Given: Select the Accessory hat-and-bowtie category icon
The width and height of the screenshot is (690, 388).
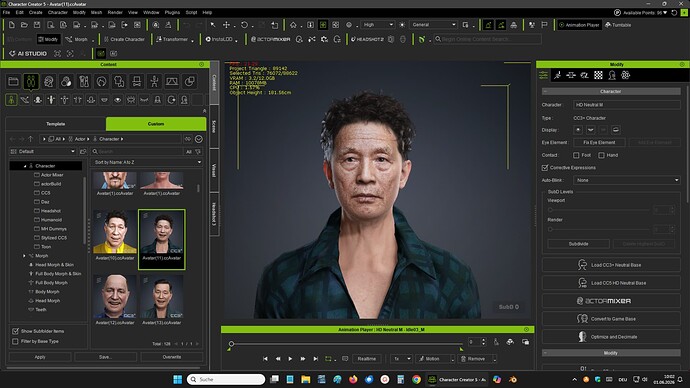Looking at the screenshot, I should (x=137, y=81).
